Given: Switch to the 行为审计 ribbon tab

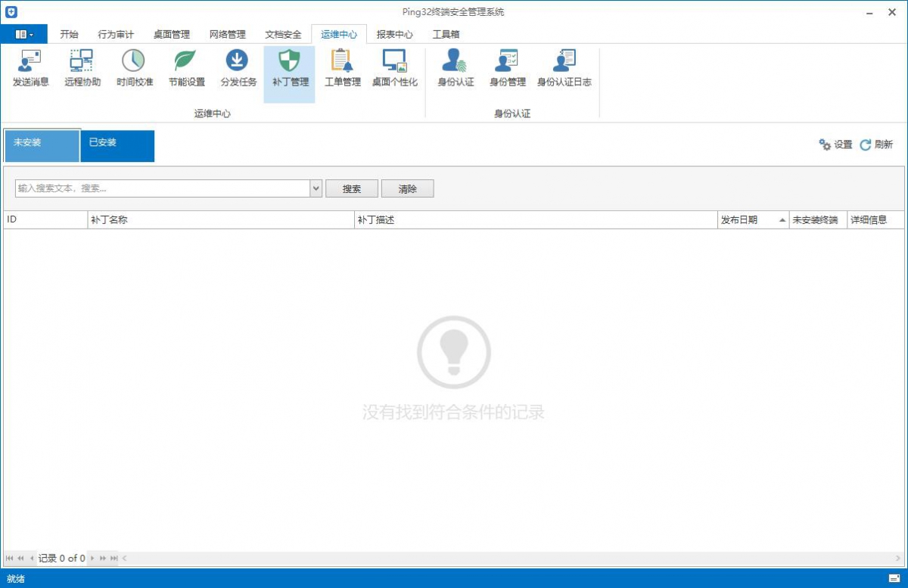Looking at the screenshot, I should (116, 34).
